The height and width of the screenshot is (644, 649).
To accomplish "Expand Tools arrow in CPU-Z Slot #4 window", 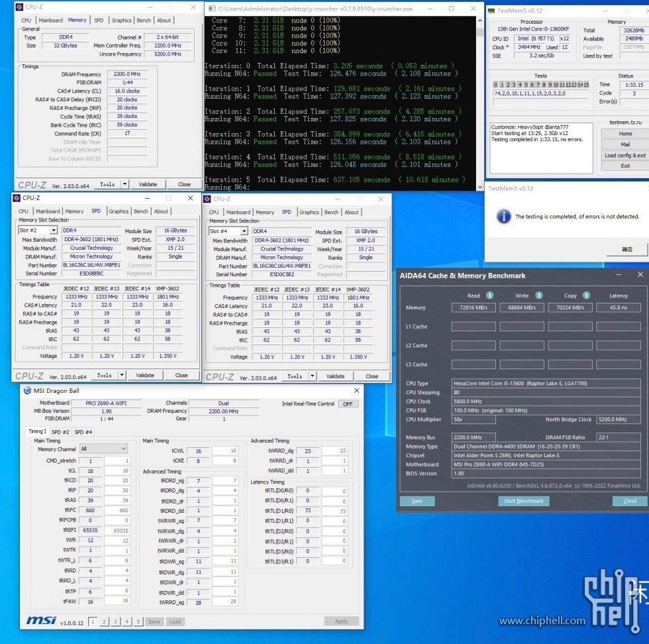I will tap(313, 376).
